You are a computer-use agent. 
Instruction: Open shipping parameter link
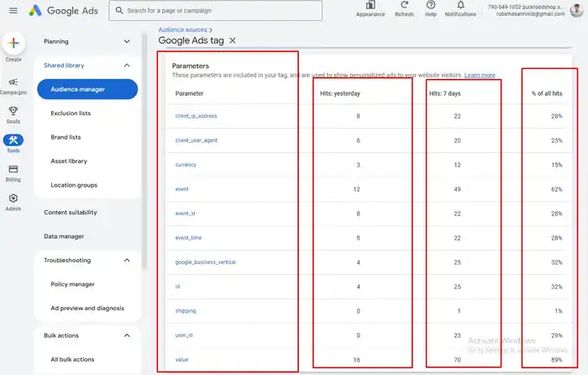(x=186, y=311)
